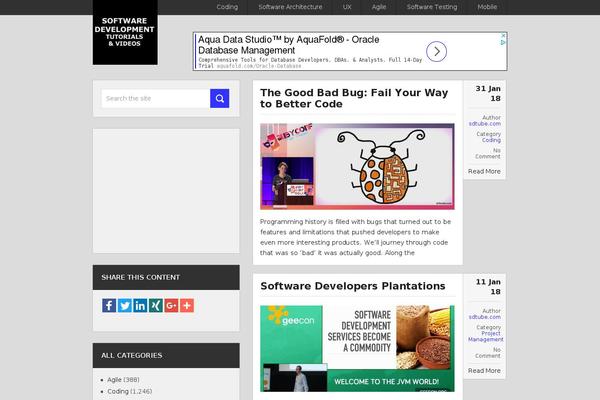Open the Coding category of 31 Jan post
Viewport: 600px width, 400px height.
491,140
